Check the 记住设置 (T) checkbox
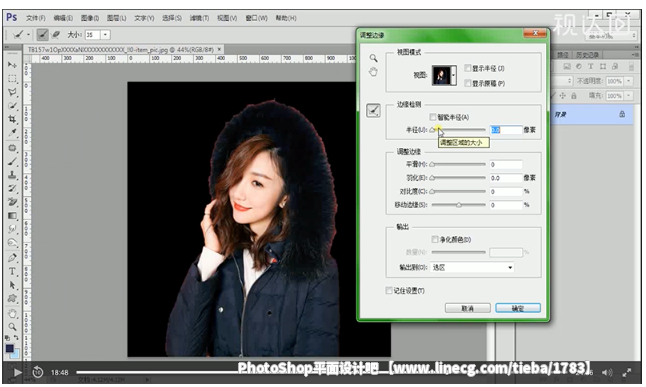Screen dimensions: 646x387 click(389, 291)
